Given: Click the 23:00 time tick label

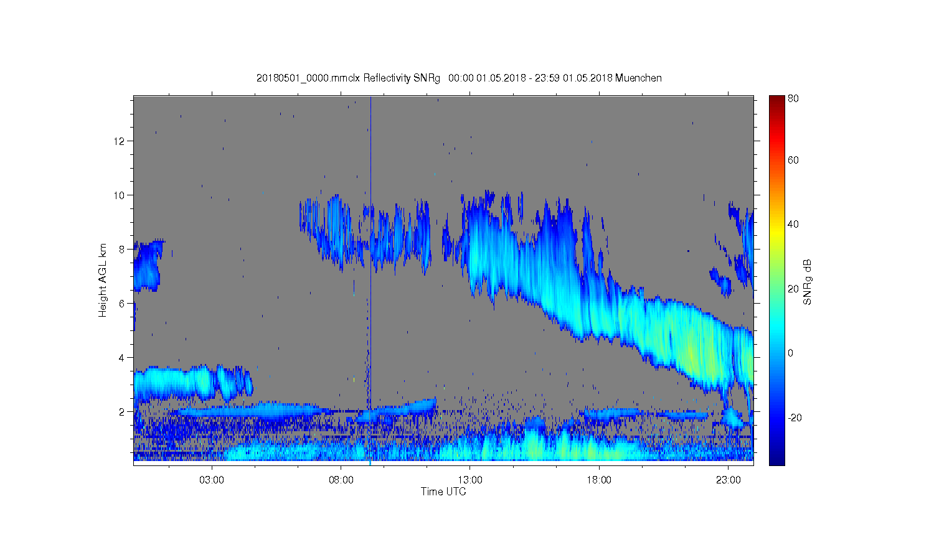Looking at the screenshot, I should pyautogui.click(x=729, y=480).
